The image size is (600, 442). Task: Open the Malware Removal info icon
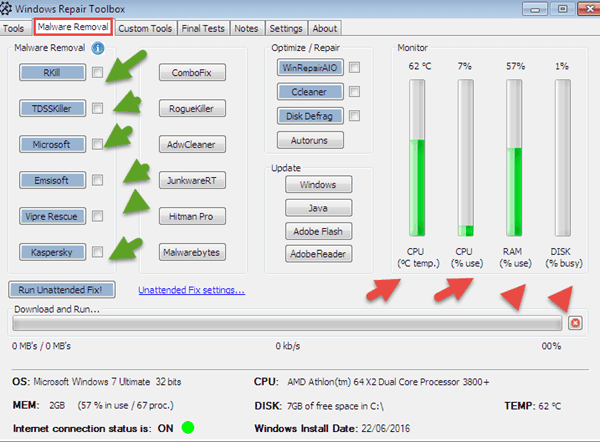(x=98, y=48)
